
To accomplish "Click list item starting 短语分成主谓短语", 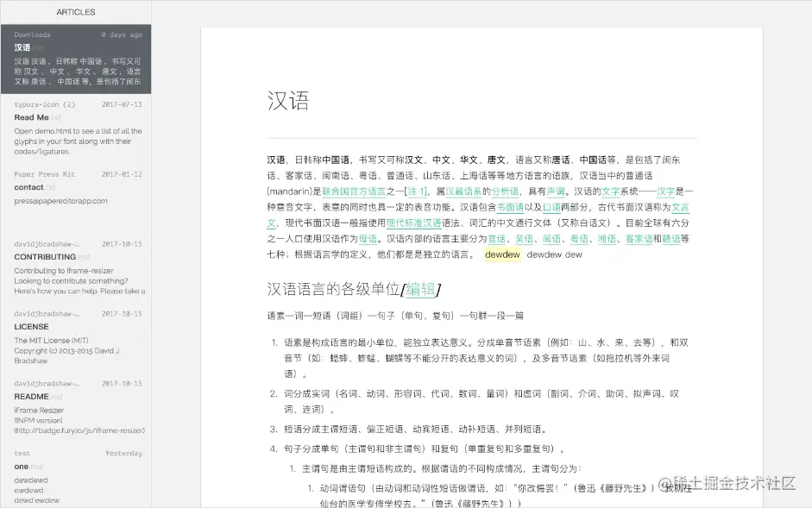I will (416, 430).
